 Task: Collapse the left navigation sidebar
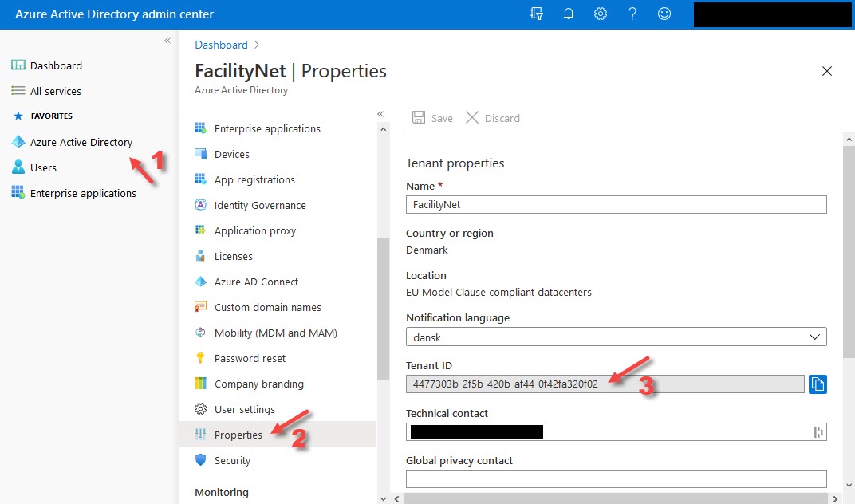tap(167, 41)
